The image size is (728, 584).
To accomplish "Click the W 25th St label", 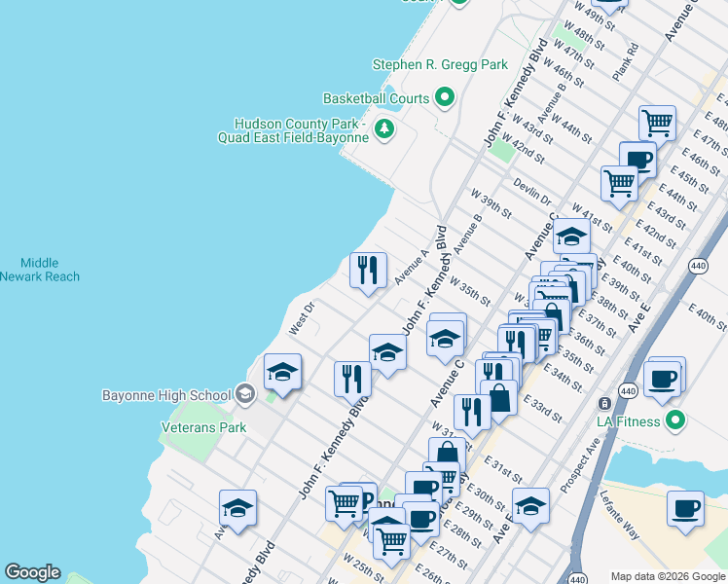I will (364, 567).
